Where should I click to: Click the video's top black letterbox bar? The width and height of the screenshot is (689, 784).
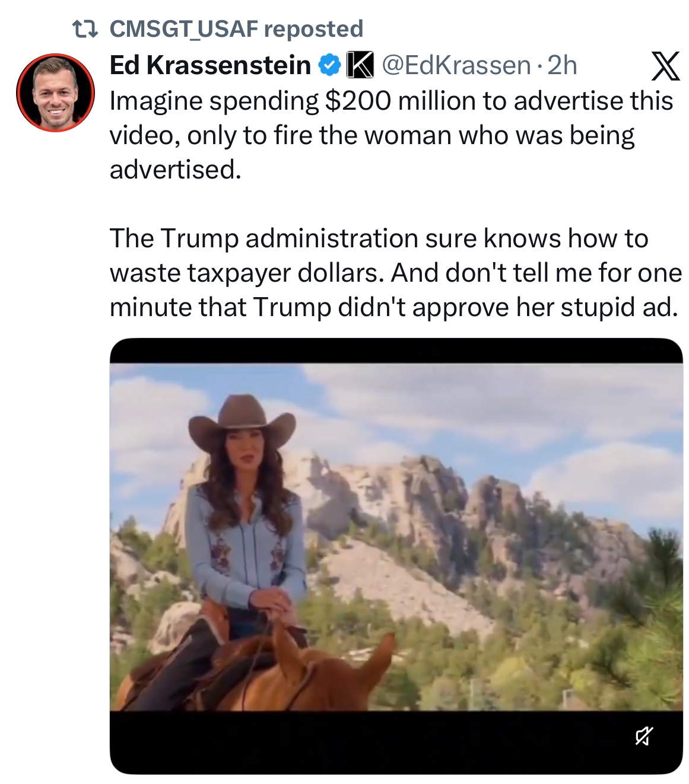click(x=396, y=350)
